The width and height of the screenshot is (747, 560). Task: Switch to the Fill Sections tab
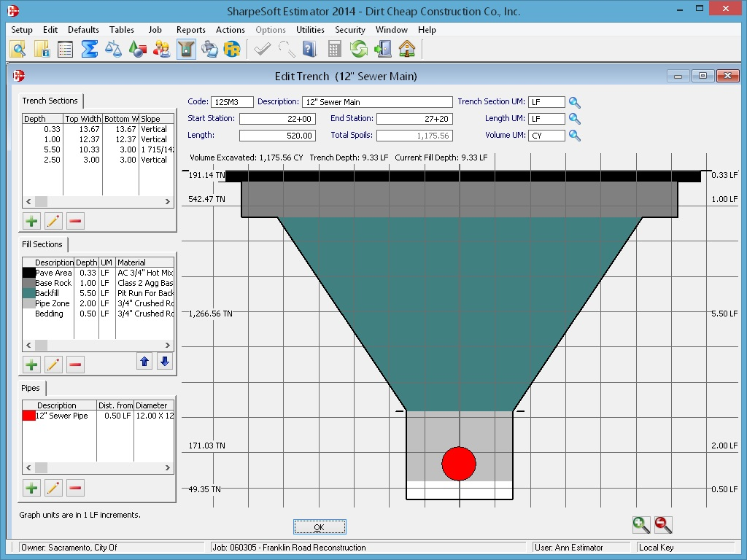tap(42, 244)
